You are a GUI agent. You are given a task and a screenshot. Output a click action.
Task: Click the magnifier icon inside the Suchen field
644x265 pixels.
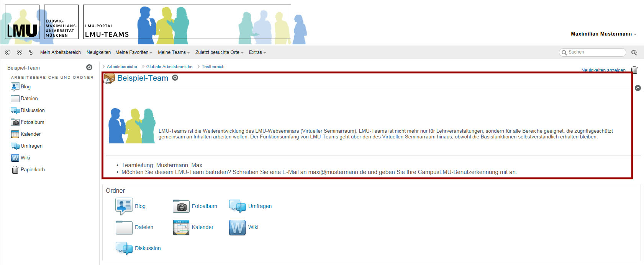click(564, 52)
